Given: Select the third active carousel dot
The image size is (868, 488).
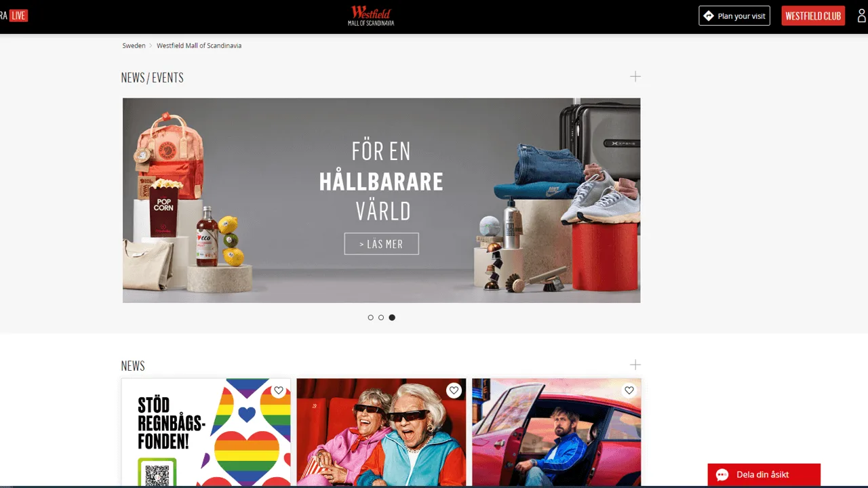Looking at the screenshot, I should pos(392,317).
